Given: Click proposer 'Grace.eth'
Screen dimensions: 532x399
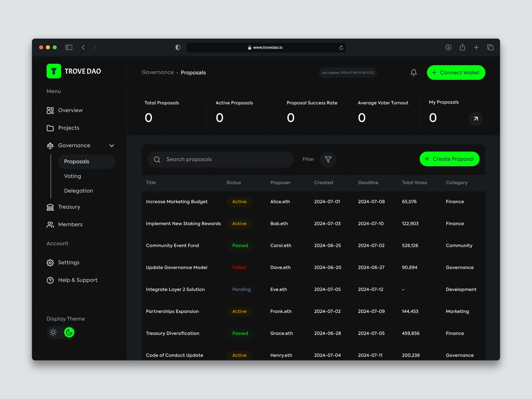Looking at the screenshot, I should click(281, 333).
